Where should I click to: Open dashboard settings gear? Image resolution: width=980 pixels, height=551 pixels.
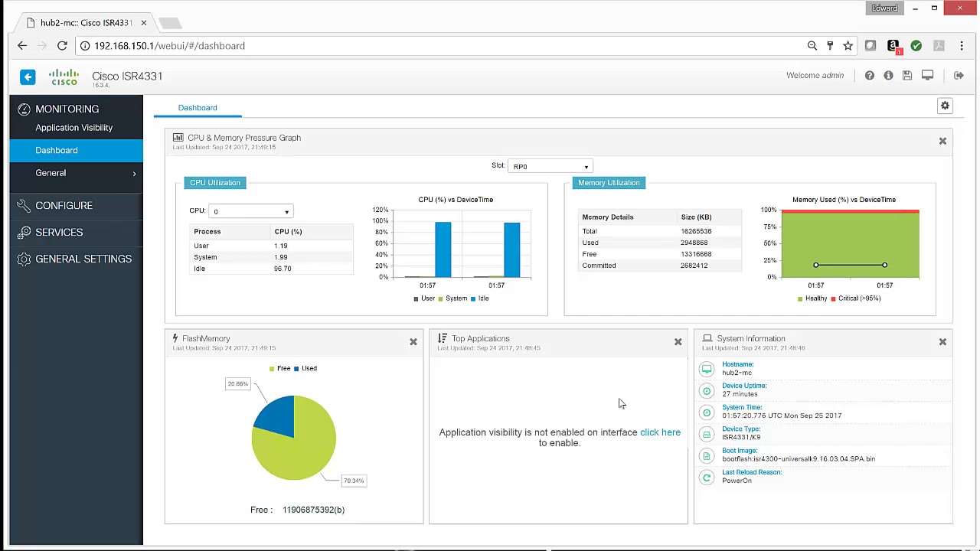click(x=945, y=106)
